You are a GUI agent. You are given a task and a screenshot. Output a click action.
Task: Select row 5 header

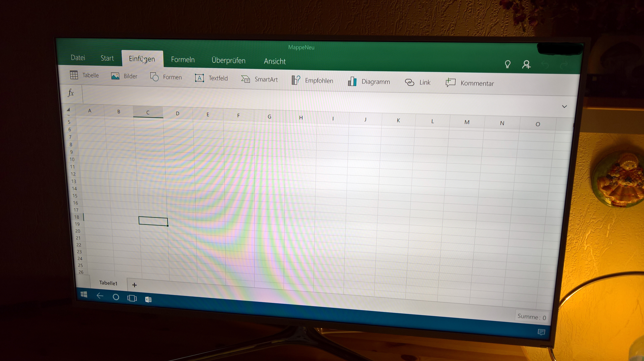tap(69, 122)
